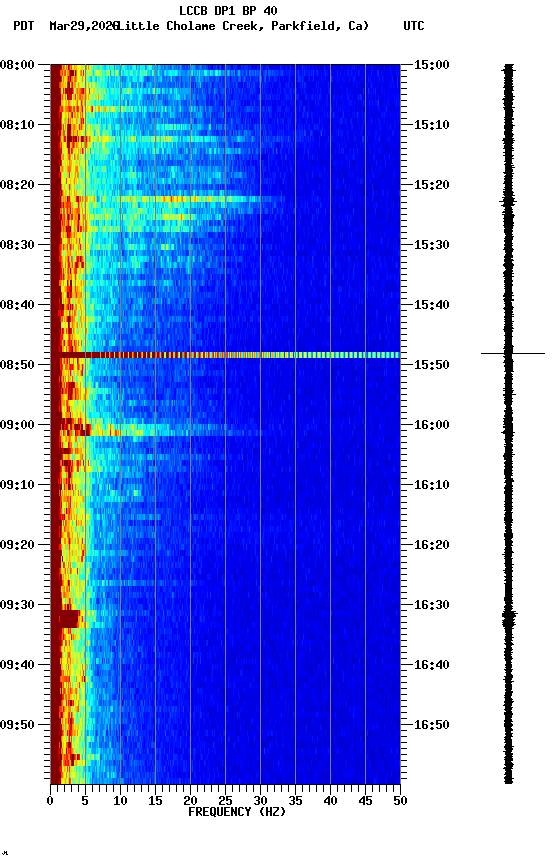
Task: Click the 15:30 UTC time label
Action: pos(432,245)
